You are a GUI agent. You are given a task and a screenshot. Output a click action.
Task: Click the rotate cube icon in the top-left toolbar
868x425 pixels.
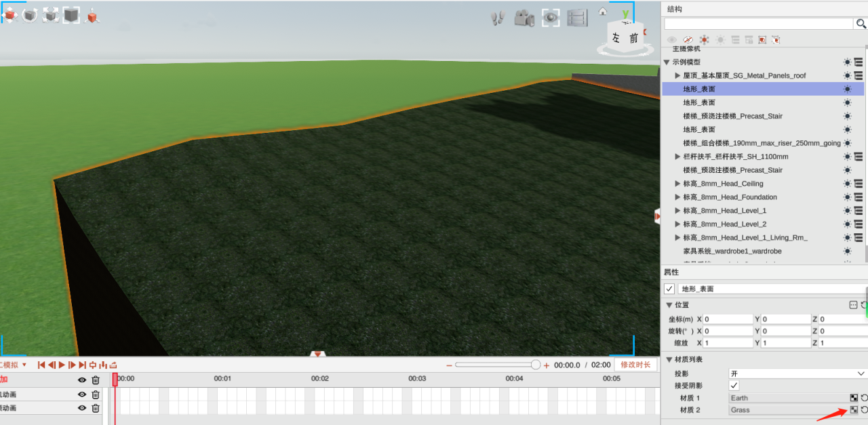coord(30,15)
